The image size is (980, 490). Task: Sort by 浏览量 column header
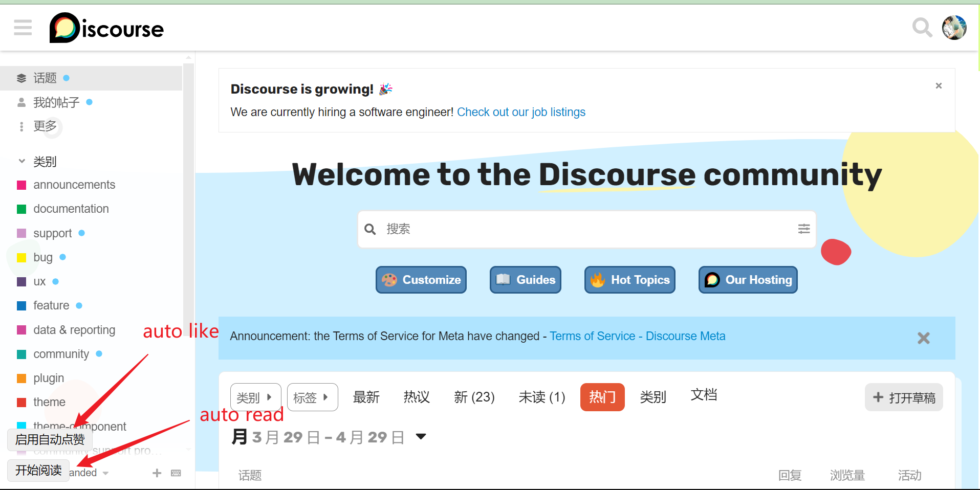[x=847, y=475]
